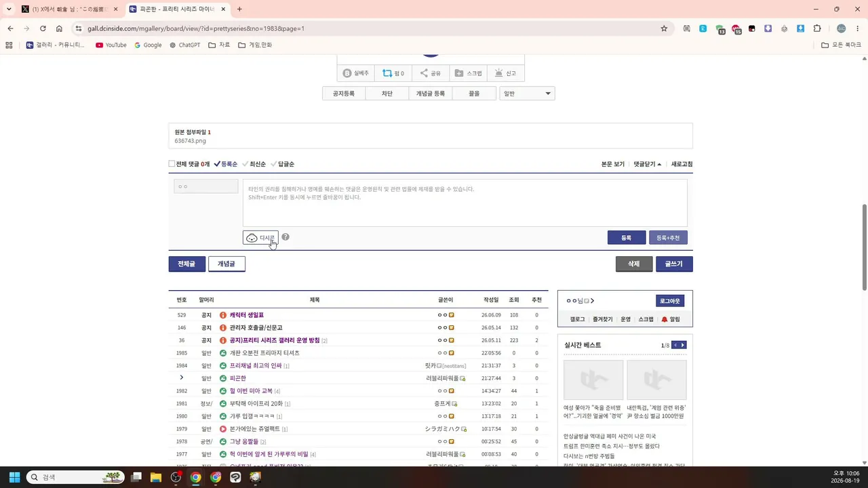Open 즐겨찾기 user menu item

click(x=602, y=319)
